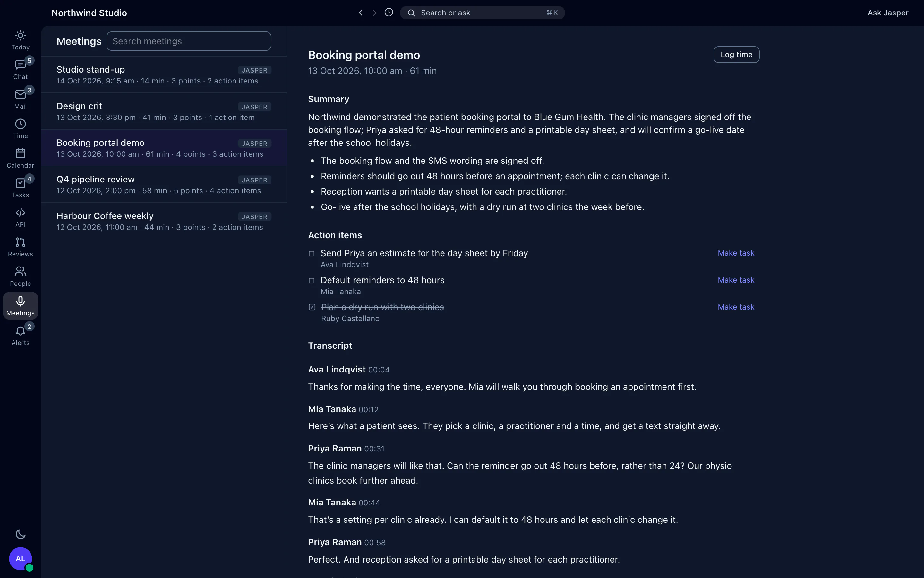Screen dimensions: 924x578
Task: Open the AL user avatar
Action: pos(20,558)
